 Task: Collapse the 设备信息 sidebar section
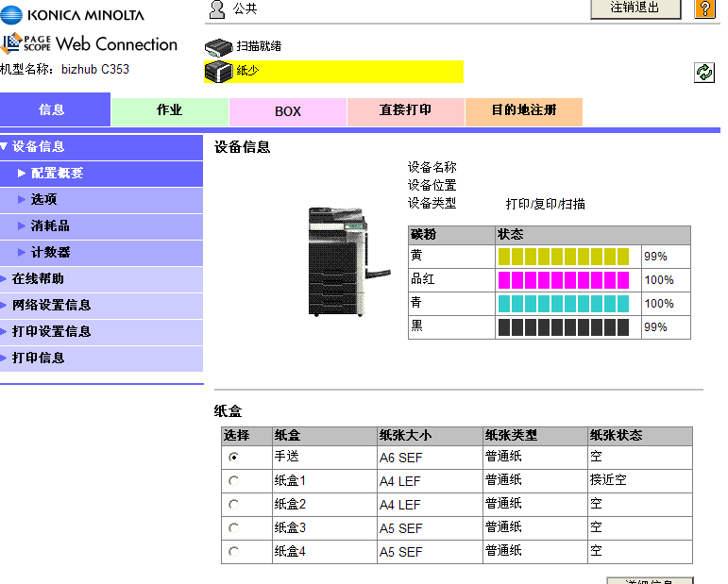[38, 147]
